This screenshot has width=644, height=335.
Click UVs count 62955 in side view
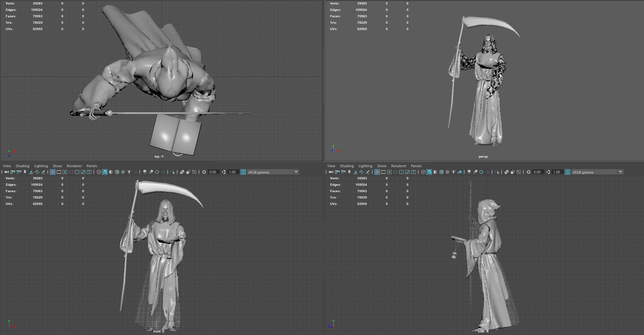tap(362, 204)
